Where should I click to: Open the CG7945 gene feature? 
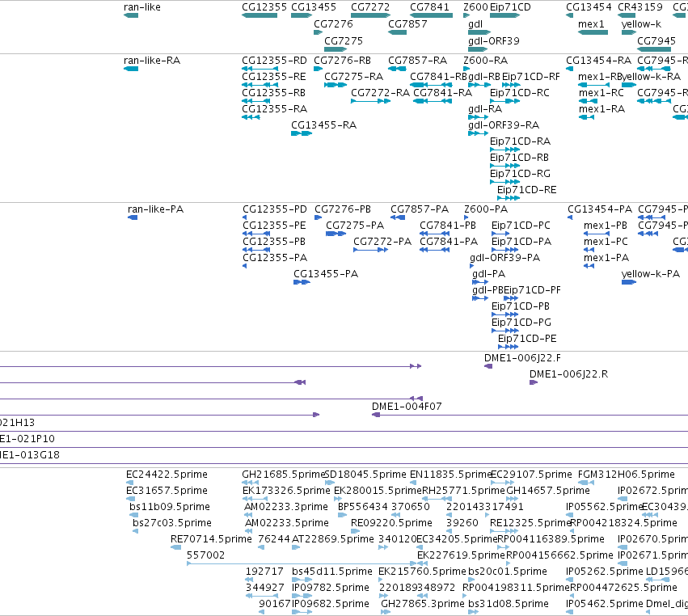(x=654, y=49)
